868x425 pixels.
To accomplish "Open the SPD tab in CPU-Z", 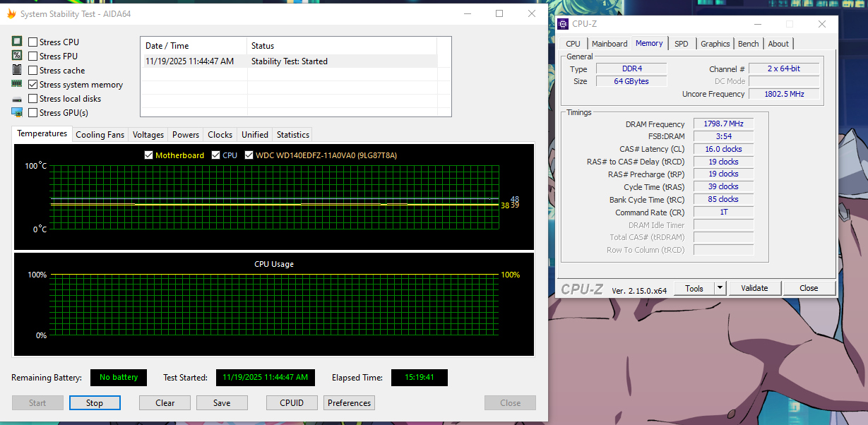I will click(681, 44).
